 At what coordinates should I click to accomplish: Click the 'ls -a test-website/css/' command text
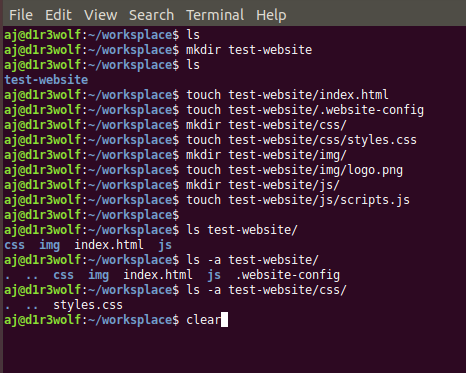click(x=266, y=290)
